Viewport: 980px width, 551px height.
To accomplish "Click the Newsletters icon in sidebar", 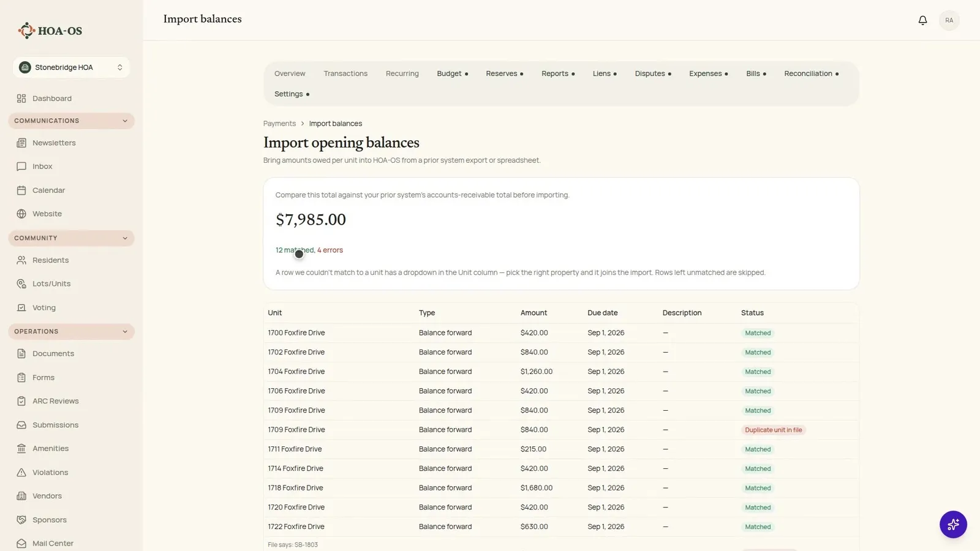I will point(21,143).
